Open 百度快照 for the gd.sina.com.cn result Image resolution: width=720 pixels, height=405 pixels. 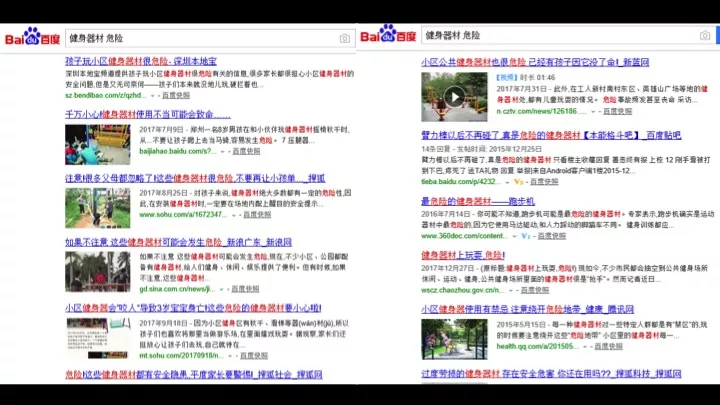[x=245, y=289]
